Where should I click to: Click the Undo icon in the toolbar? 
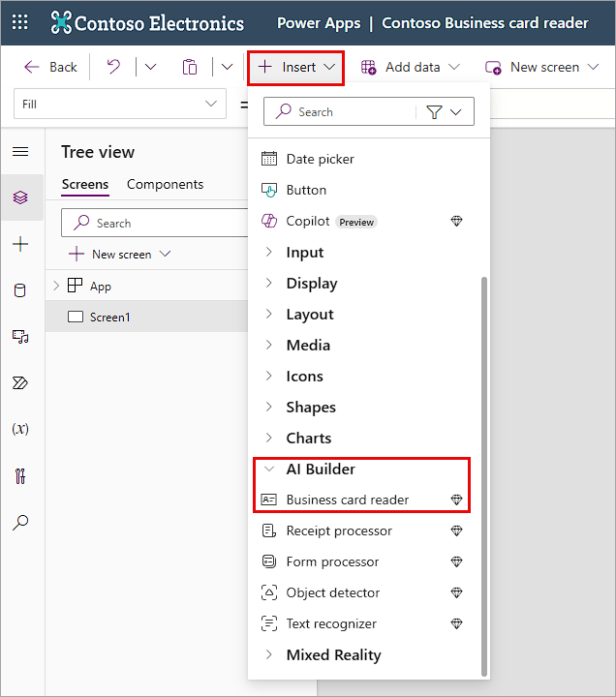point(114,67)
